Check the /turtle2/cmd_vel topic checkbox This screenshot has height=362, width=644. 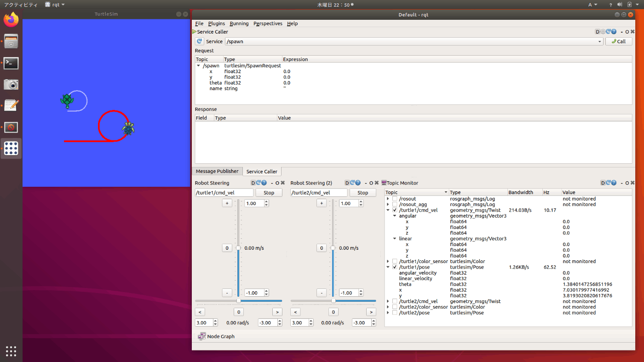coord(395,301)
